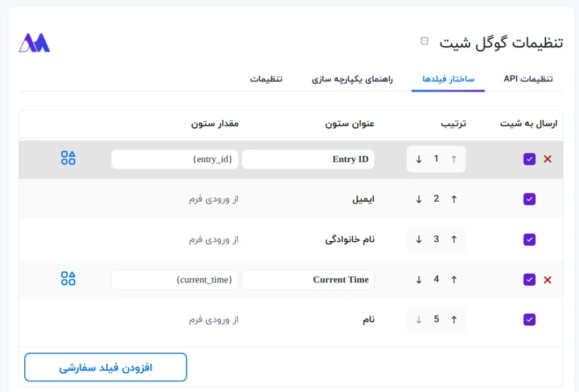Switch to تنظیمات API tab
Viewport: 579px width, 392px height.
pos(528,79)
